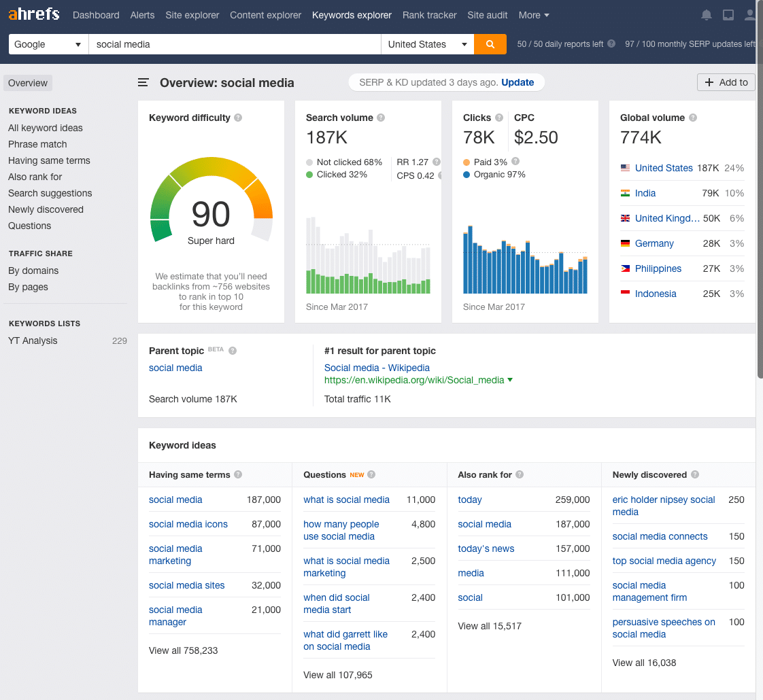Click the keyword difficulty gauge
The image size is (763, 700).
coord(211,200)
